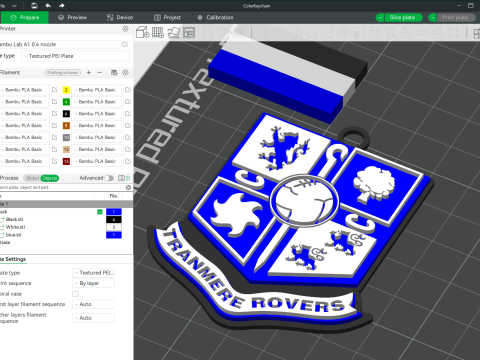Viewport: 480px width, 360px height.
Task: Undo the last action
Action: pyautogui.click(x=48, y=6)
